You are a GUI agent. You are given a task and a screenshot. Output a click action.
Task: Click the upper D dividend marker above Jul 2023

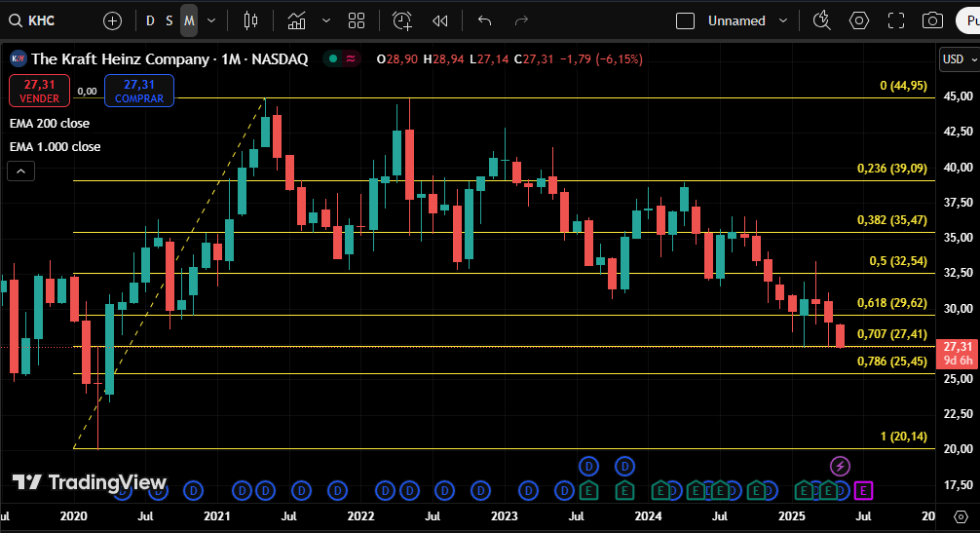click(588, 466)
